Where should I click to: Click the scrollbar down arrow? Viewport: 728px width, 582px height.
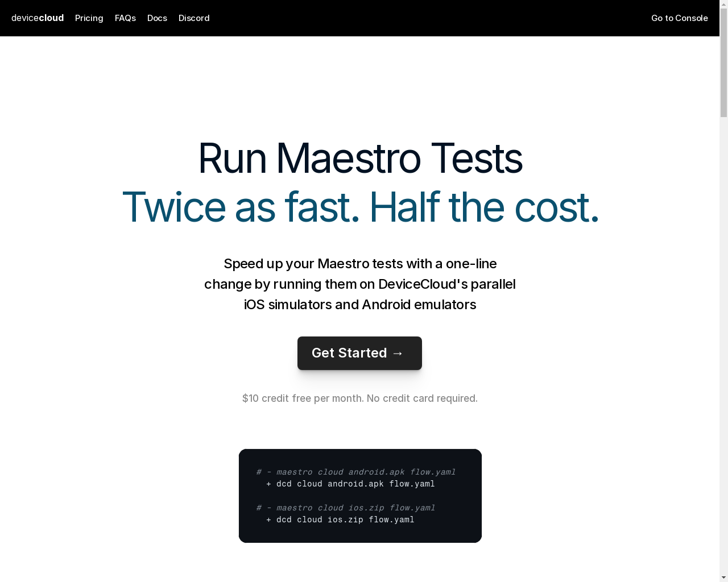coord(723,577)
